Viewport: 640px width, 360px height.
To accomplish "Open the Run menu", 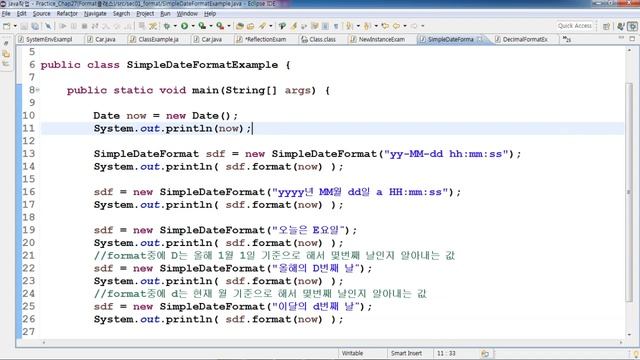I will [x=165, y=13].
